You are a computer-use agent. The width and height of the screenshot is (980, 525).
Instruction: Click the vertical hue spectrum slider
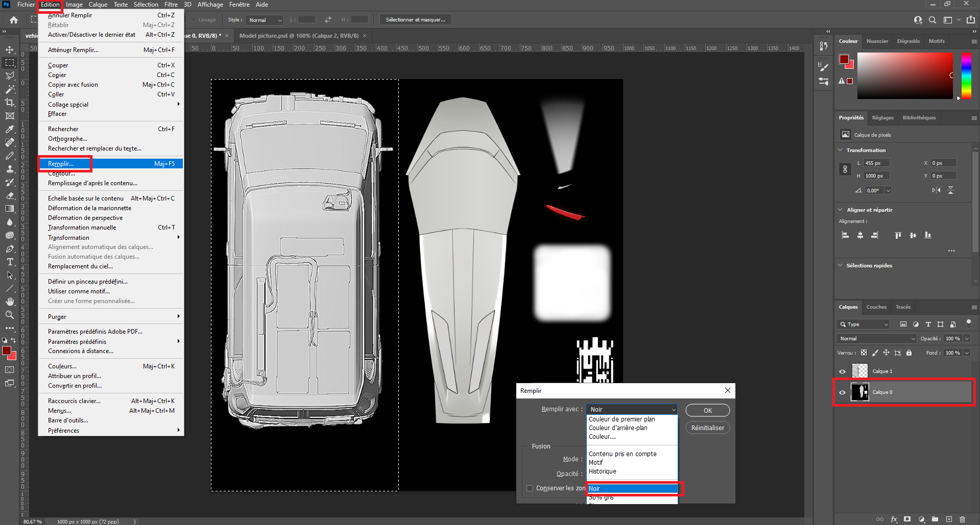coord(966,76)
